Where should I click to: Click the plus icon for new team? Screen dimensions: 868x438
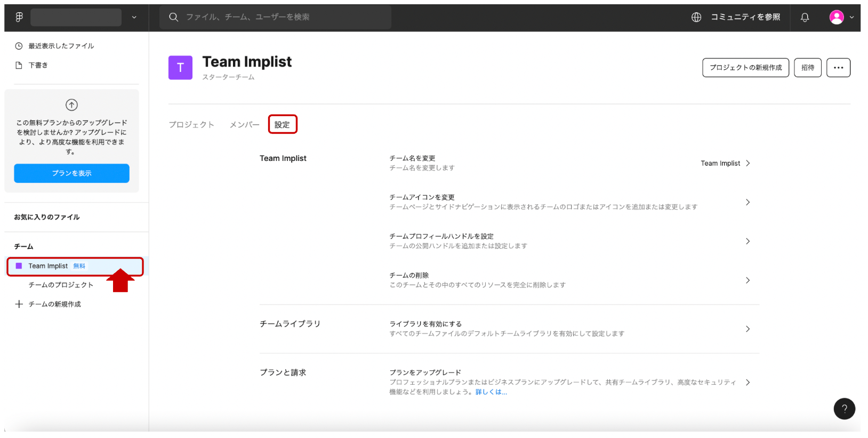[19, 304]
